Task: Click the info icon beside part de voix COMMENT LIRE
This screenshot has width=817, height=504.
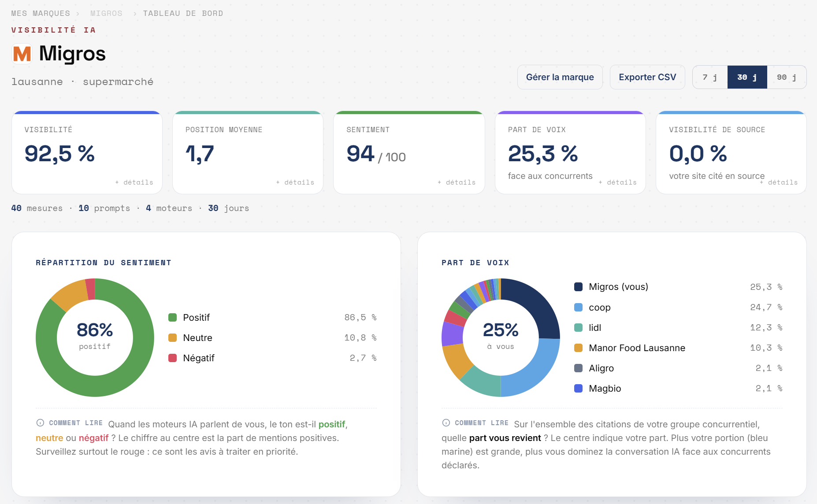Action: 446,423
